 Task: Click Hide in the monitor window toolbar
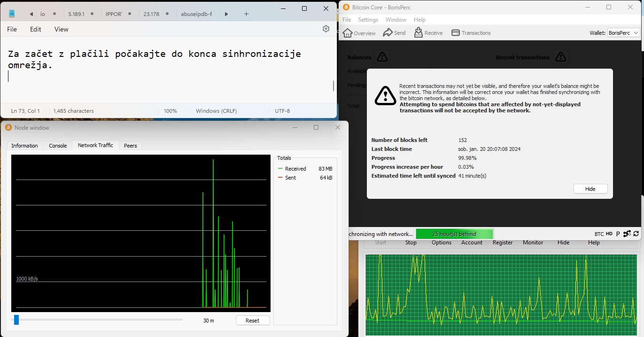click(564, 243)
